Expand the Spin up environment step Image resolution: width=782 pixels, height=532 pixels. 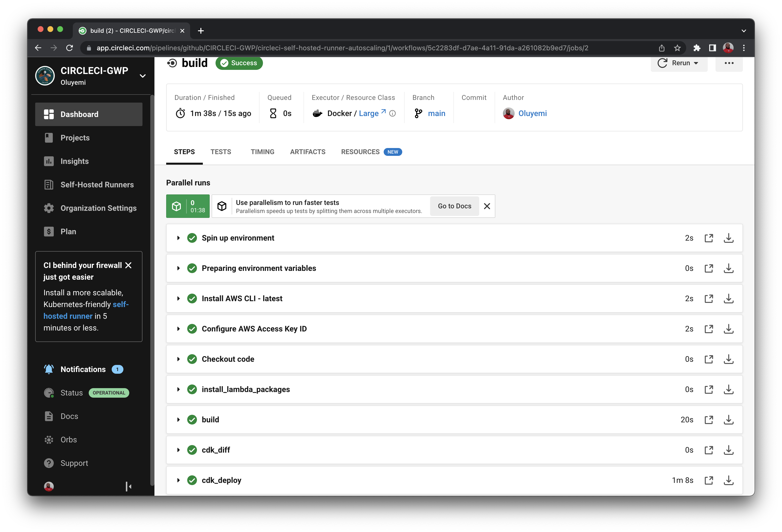[x=178, y=238]
